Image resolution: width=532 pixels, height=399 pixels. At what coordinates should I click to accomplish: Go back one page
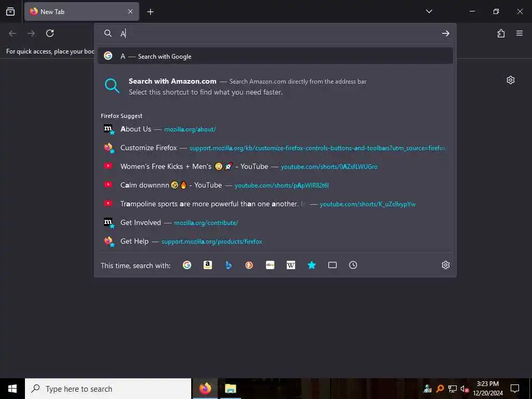coord(12,33)
